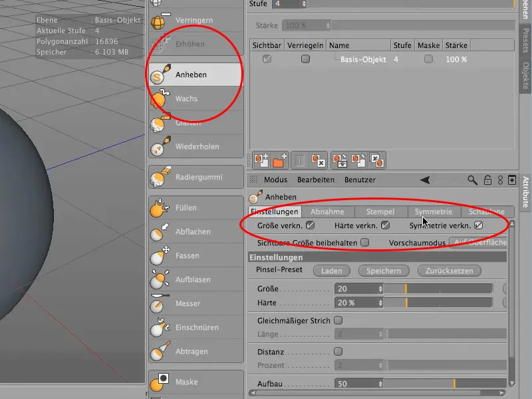The width and height of the screenshot is (532, 399).
Task: Open the Benutzer menu
Action: (360, 180)
